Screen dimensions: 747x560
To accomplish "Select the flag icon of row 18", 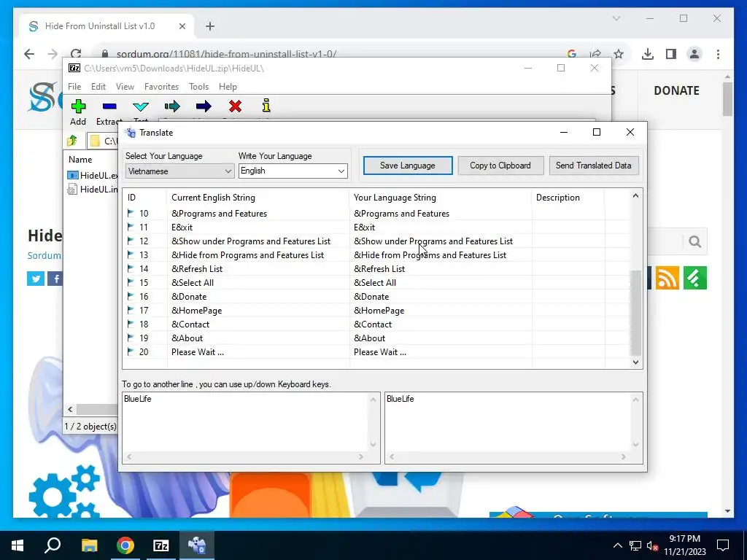I will tap(131, 324).
